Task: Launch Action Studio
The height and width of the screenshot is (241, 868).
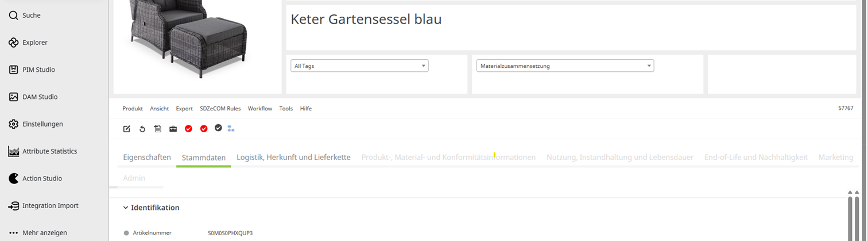Action: [x=35, y=178]
